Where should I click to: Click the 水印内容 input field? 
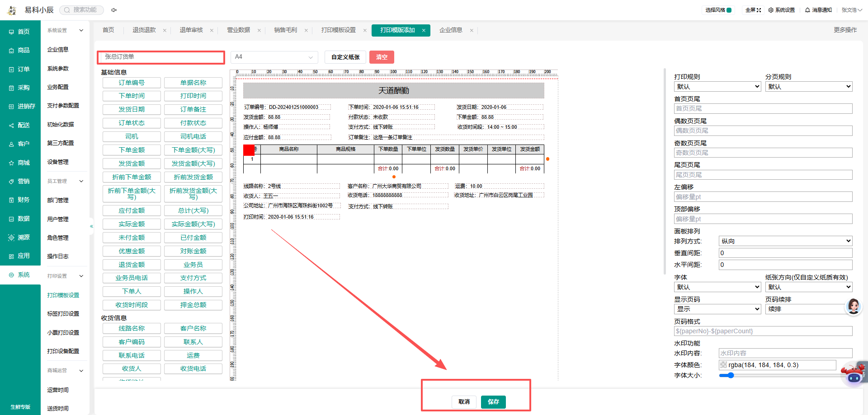[786, 354]
